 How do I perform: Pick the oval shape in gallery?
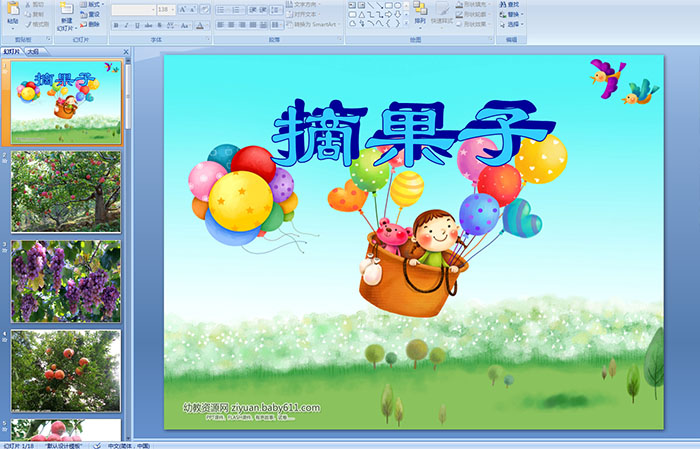pyautogui.click(x=397, y=5)
